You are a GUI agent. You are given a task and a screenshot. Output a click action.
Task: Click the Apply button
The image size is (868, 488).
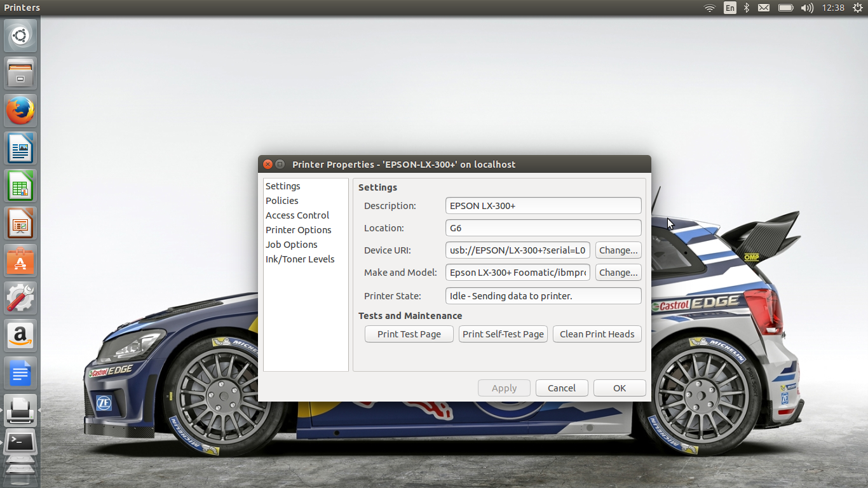coord(505,388)
